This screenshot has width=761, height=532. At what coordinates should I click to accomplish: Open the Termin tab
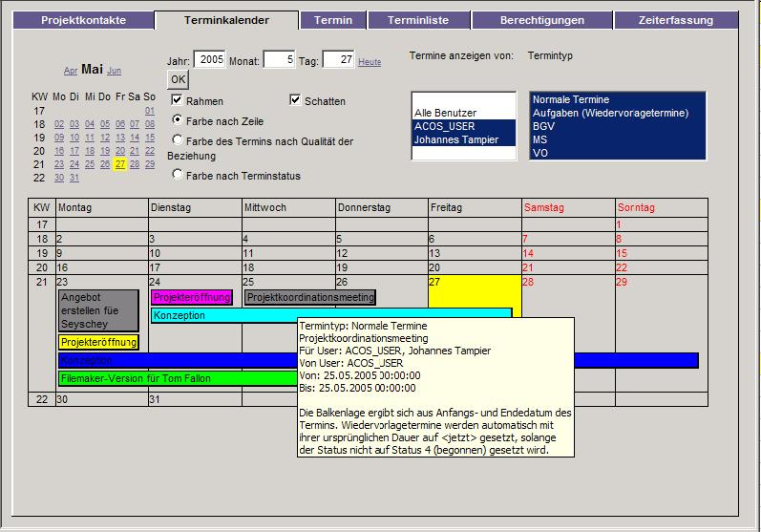pyautogui.click(x=333, y=20)
